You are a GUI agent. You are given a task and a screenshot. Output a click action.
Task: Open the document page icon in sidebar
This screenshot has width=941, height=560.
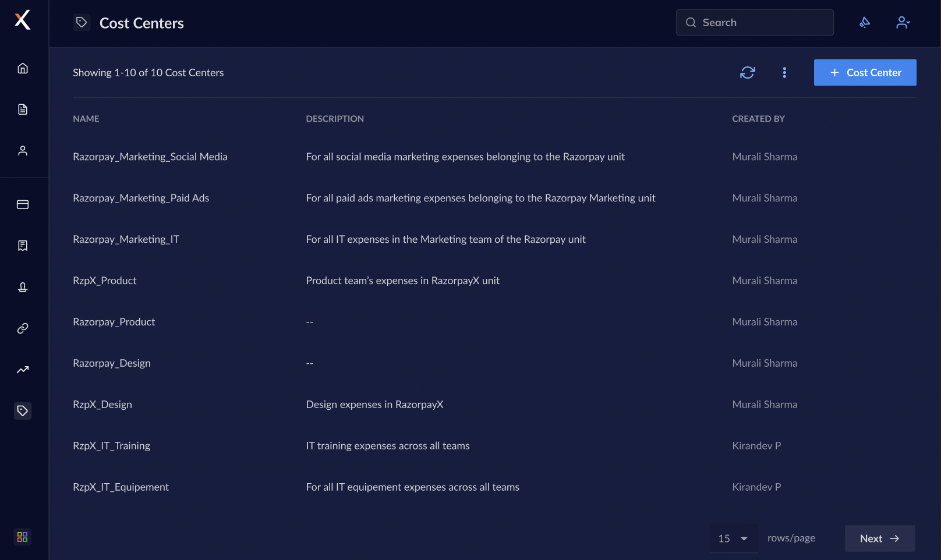23,109
